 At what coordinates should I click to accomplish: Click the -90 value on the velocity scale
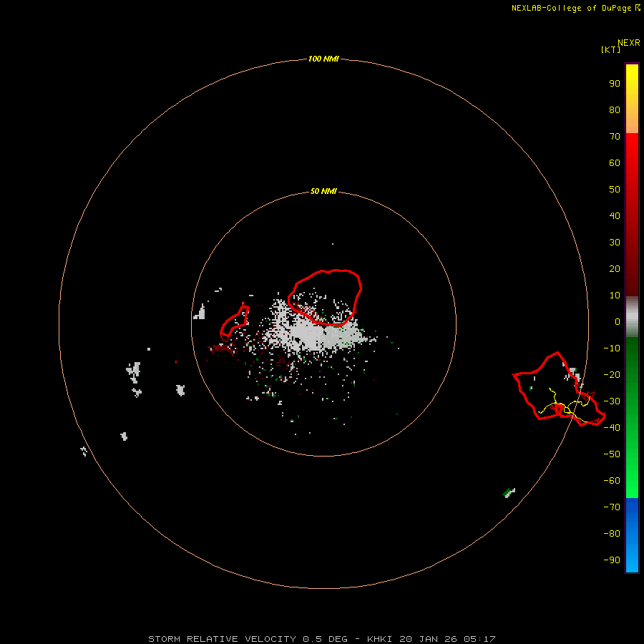tap(612, 560)
